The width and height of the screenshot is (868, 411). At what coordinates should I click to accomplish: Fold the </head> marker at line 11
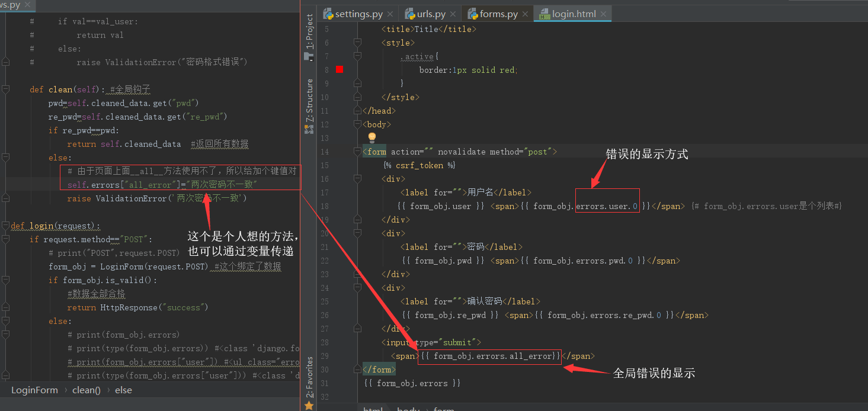click(x=357, y=111)
